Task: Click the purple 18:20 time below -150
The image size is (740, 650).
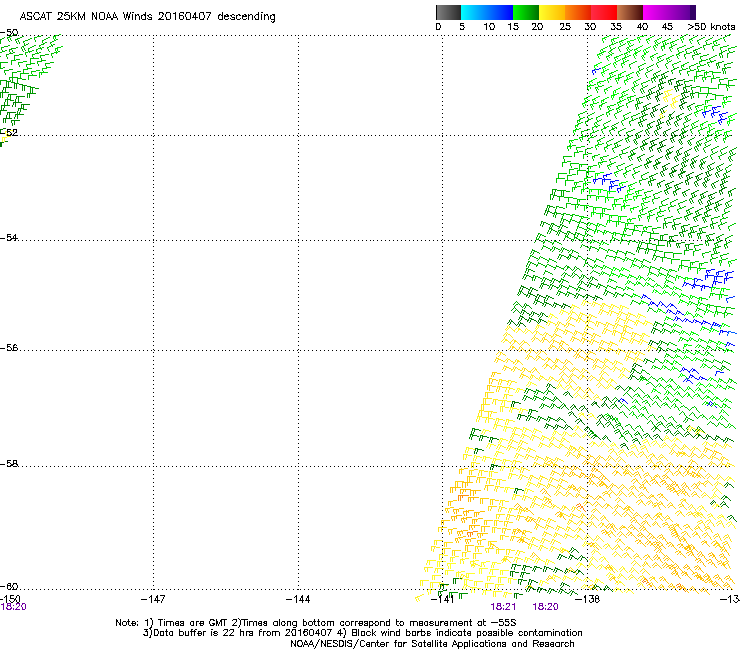Action: [13, 607]
